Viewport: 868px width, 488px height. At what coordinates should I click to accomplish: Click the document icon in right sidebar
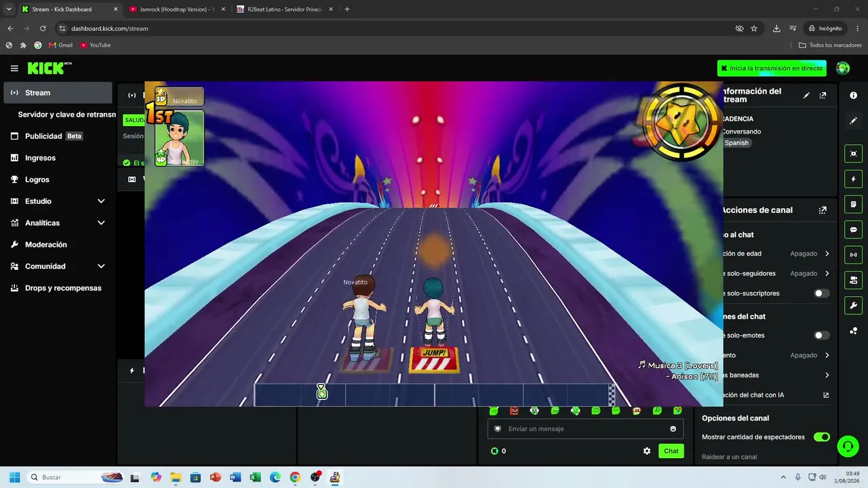(853, 204)
